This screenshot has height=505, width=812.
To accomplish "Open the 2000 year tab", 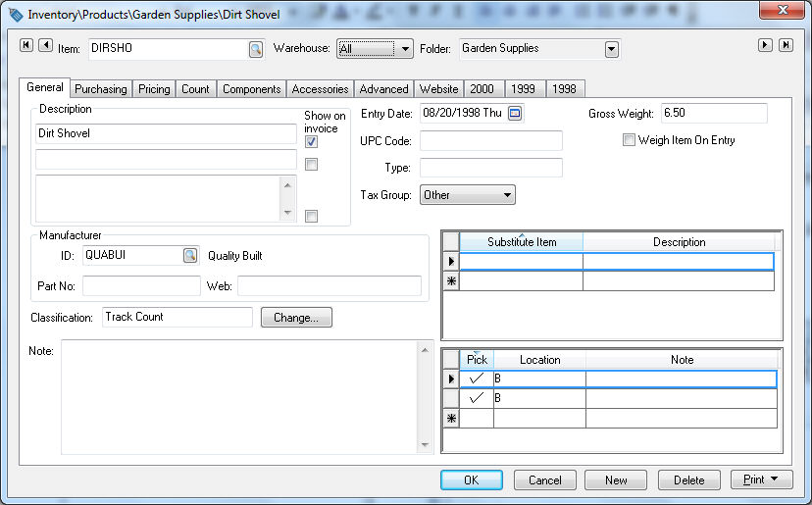I will coord(482,89).
